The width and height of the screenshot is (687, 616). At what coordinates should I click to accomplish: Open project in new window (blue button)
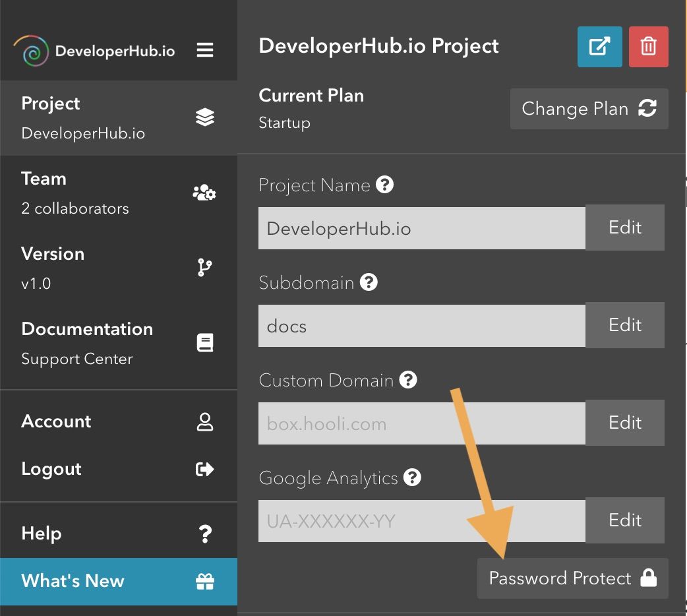click(599, 46)
